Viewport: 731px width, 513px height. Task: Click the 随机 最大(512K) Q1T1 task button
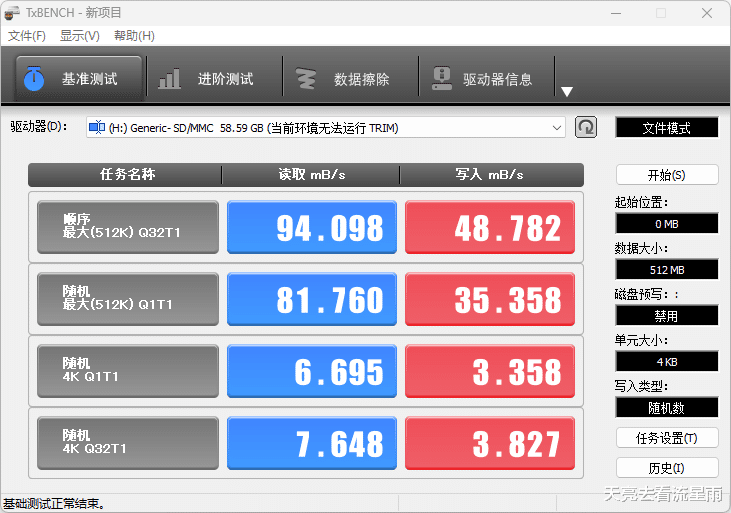click(128, 299)
